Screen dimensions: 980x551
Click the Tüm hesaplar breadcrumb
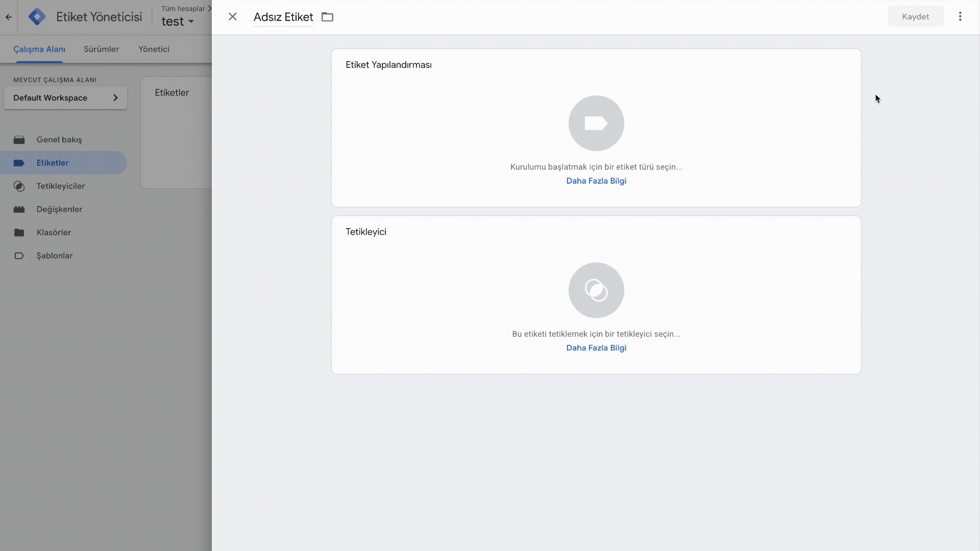(x=183, y=8)
